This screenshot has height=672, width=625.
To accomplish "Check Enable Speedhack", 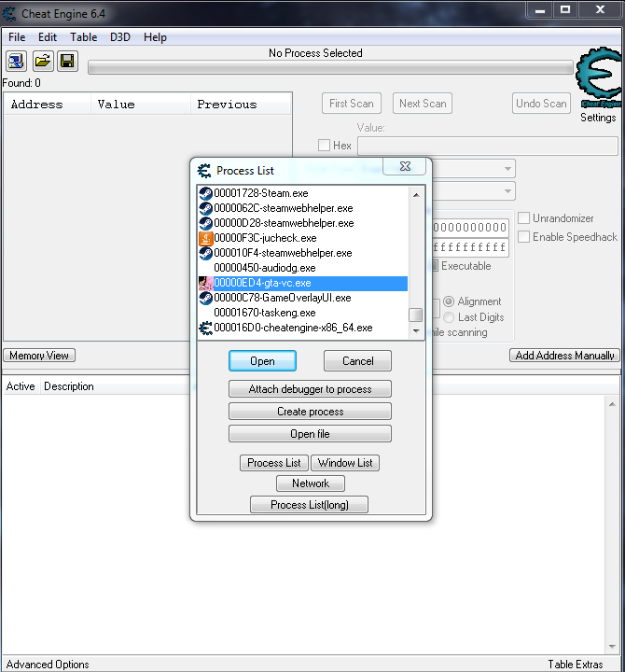I will tap(523, 236).
